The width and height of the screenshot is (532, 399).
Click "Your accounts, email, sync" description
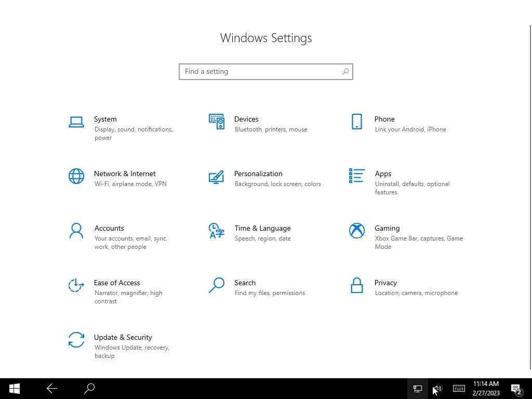[131, 238]
